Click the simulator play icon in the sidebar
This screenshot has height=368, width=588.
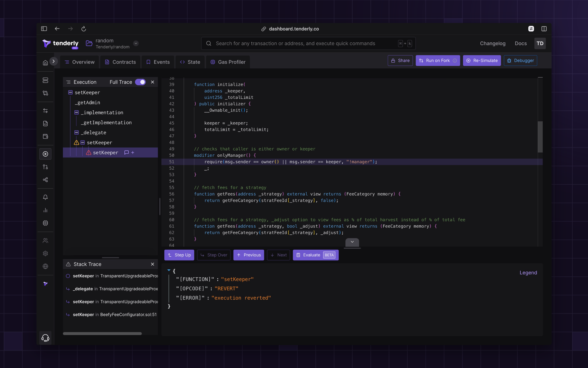45,154
